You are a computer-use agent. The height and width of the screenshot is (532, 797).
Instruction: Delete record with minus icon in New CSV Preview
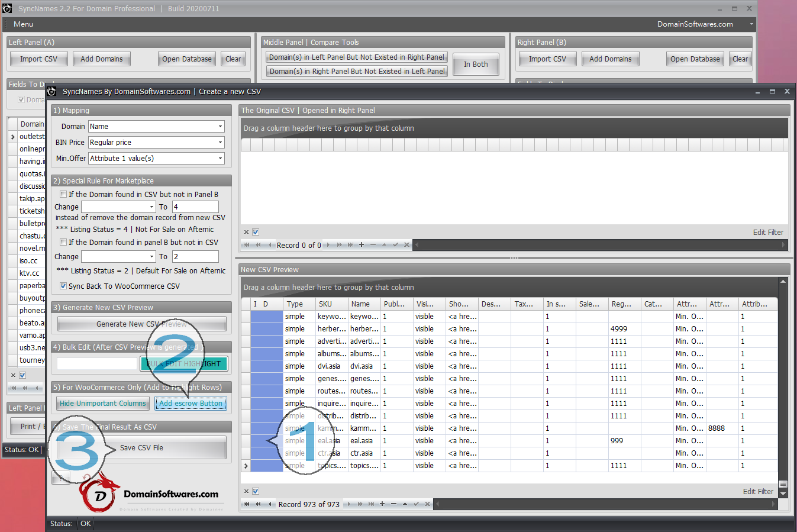[393, 504]
